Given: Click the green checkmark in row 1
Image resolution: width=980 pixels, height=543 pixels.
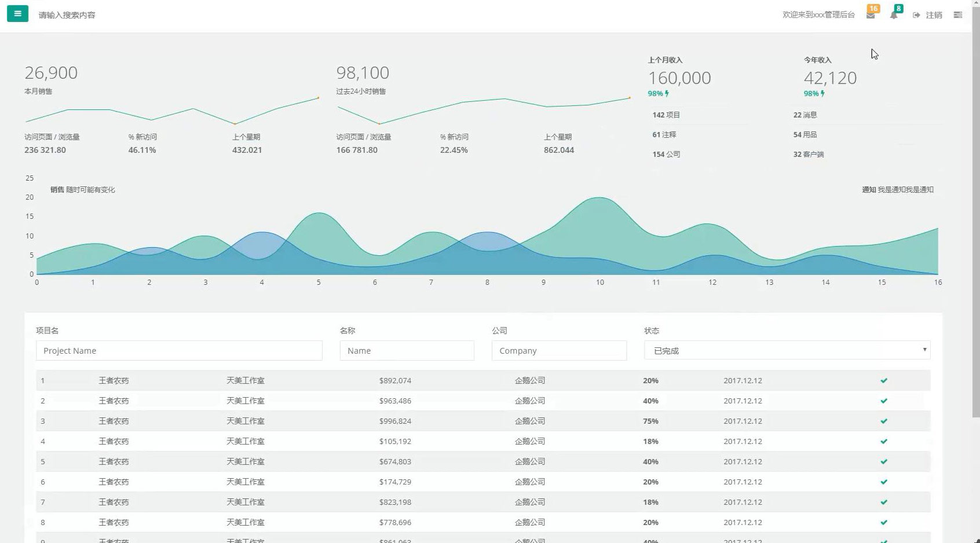Looking at the screenshot, I should (x=884, y=381).
